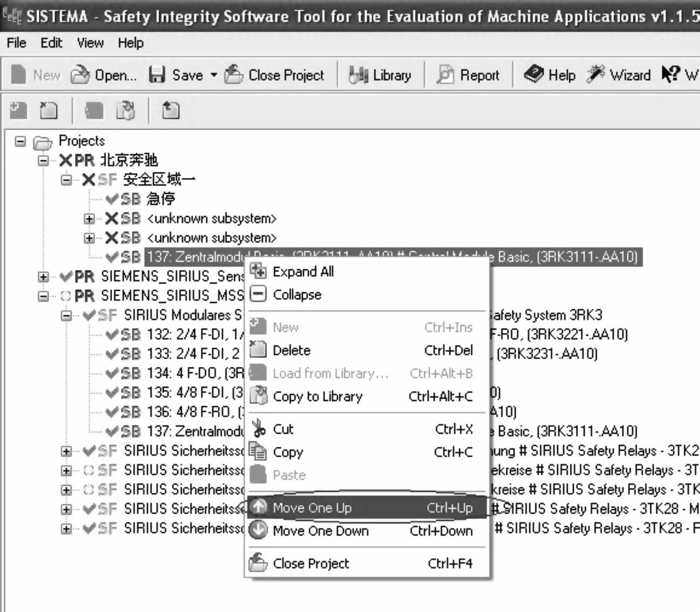Screen dimensions: 700x612
Task: Collapse the SF 安全区域一 node
Action: [x=67, y=180]
